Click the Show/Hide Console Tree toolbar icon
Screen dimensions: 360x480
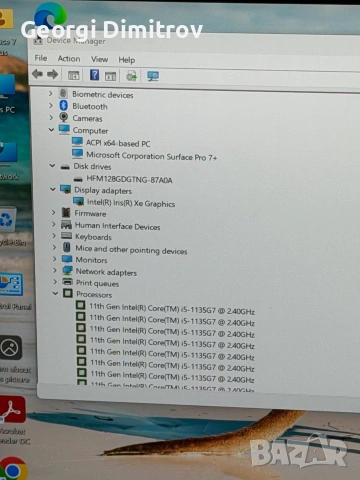point(73,75)
